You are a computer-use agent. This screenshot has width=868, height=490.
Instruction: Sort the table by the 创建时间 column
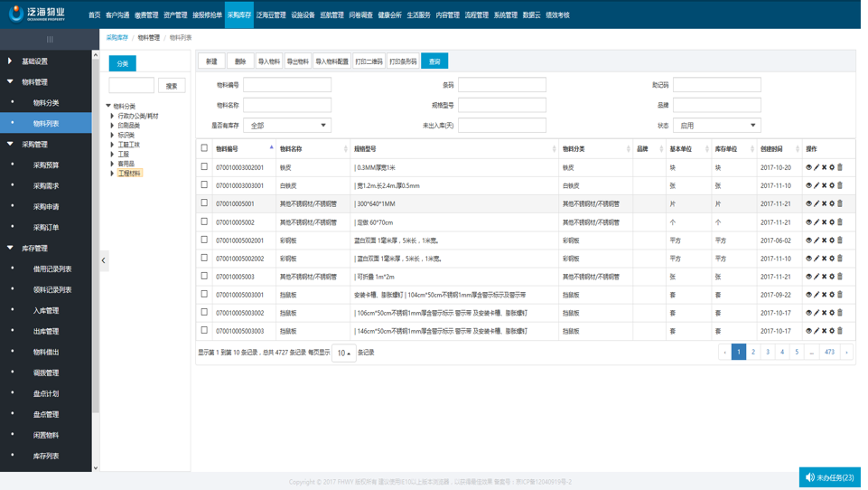(778, 148)
